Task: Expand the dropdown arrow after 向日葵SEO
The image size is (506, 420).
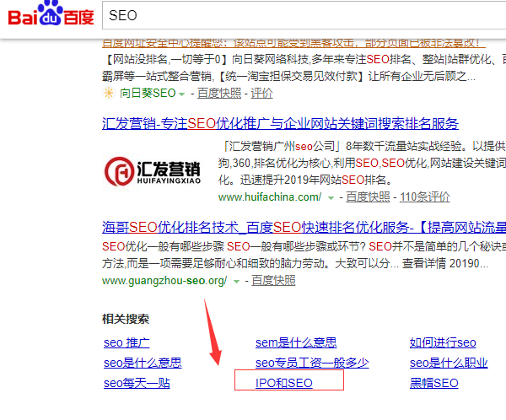Action: point(181,94)
